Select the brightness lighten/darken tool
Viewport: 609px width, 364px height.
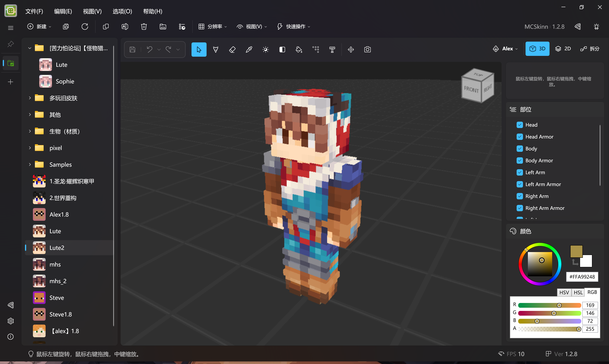(265, 49)
